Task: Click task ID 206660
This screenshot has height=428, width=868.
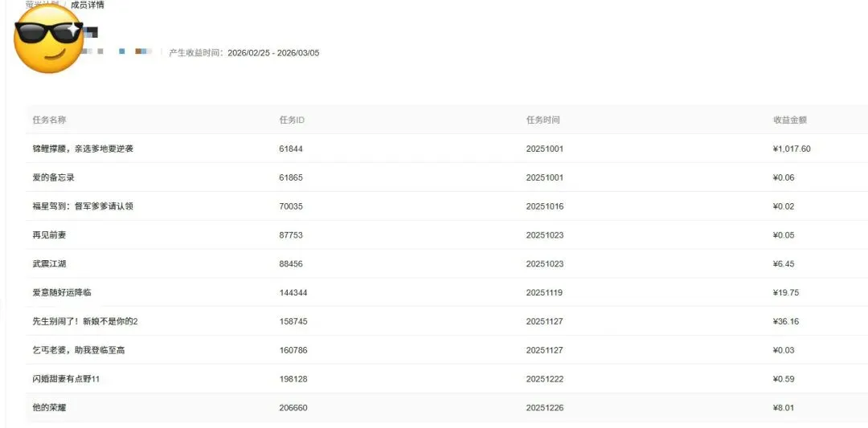Action: (x=293, y=408)
